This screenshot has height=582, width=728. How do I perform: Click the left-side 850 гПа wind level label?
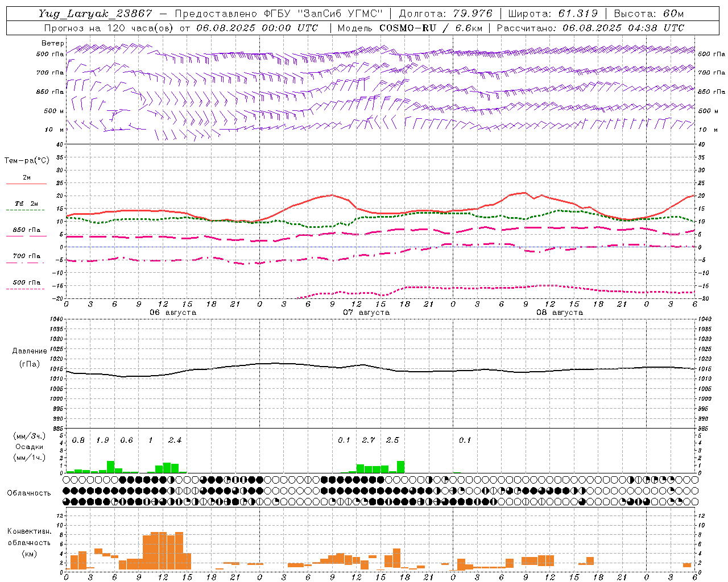coord(50,92)
